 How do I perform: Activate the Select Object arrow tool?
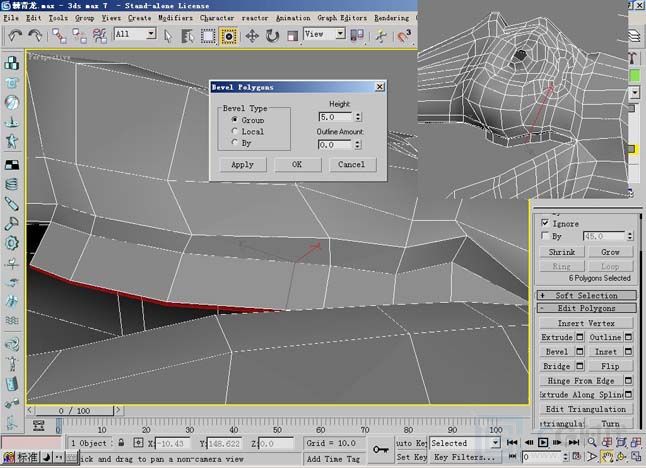168,36
